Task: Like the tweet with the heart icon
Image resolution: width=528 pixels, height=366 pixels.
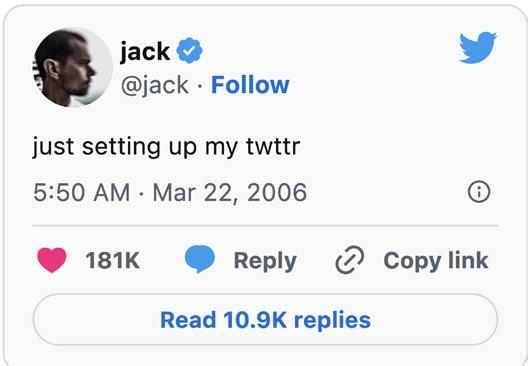Action: 52,260
